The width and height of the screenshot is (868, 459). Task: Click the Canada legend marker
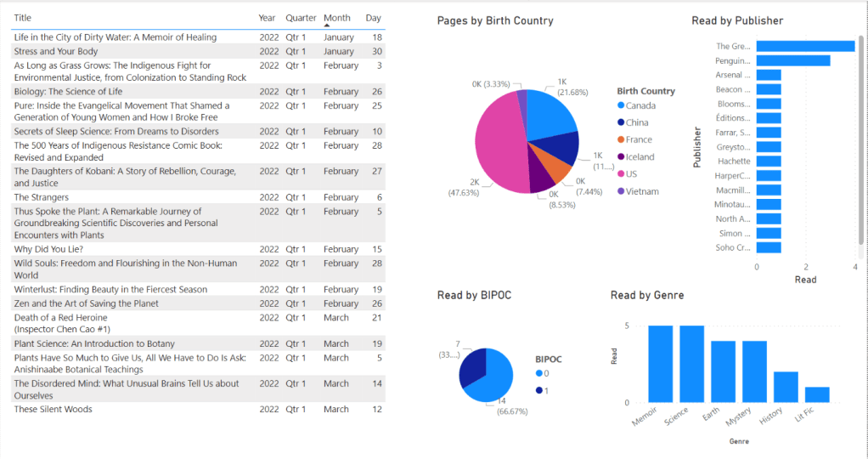[x=621, y=105]
